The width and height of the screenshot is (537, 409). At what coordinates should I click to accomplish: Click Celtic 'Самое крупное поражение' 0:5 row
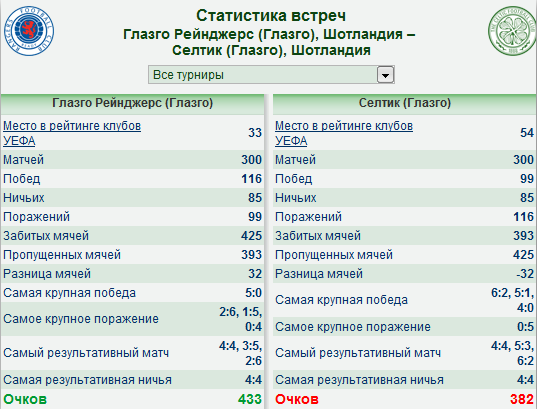point(405,326)
